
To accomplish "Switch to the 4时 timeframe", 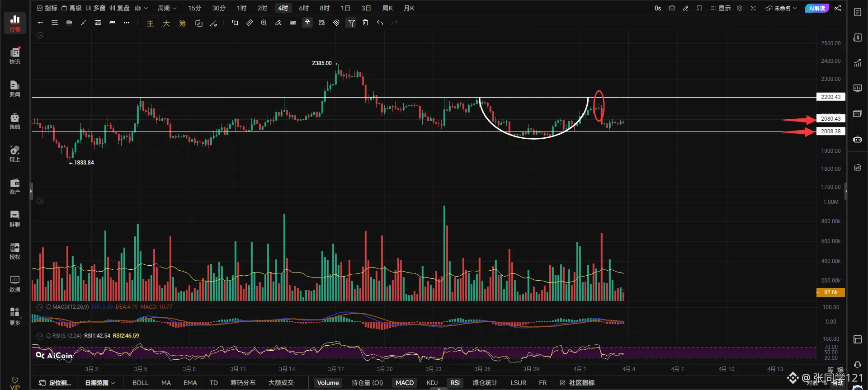I will [283, 8].
